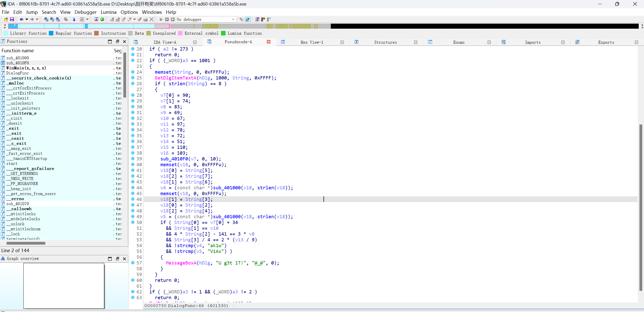This screenshot has height=312, width=644.
Task: Close the IDA View-A tab
Action: (195, 42)
